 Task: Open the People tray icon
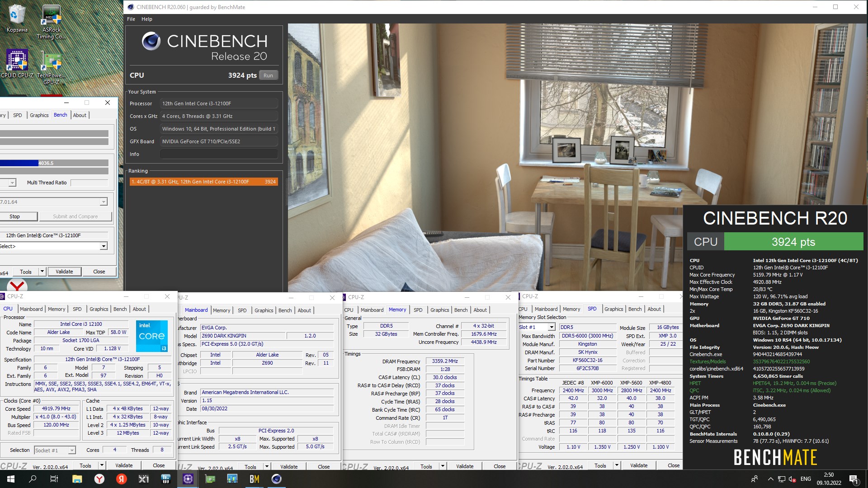pos(754,479)
